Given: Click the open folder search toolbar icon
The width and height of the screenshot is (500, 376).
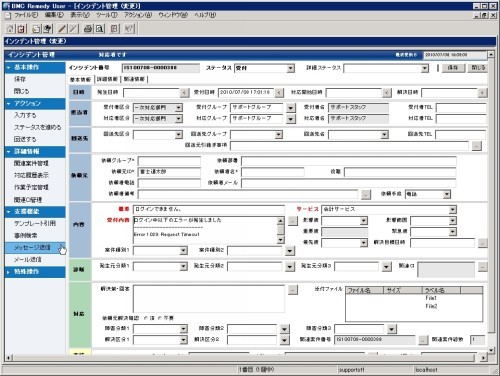Looking at the screenshot, I should [36, 29].
